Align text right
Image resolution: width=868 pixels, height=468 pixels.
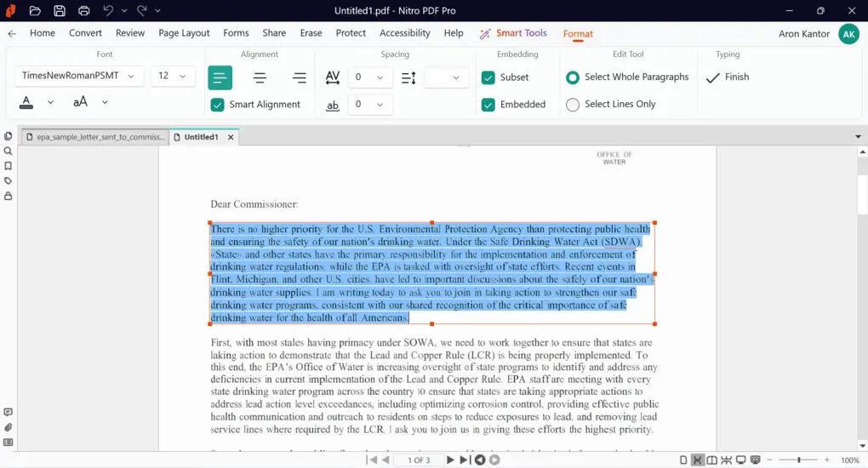point(300,77)
